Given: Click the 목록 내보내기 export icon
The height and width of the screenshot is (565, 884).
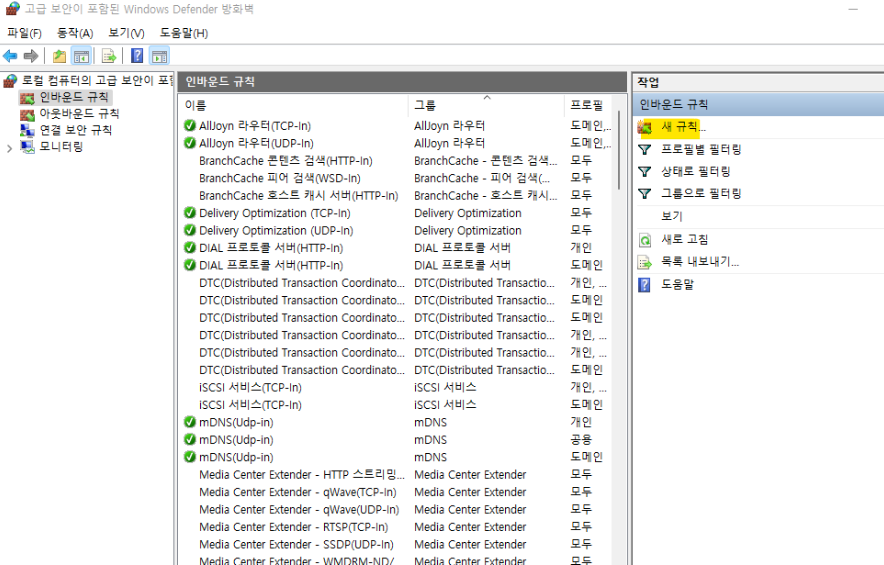Looking at the screenshot, I should pyautogui.click(x=644, y=262).
